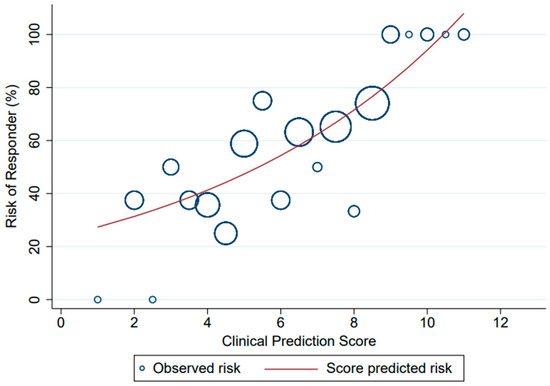Click the small bubble at score 7
The width and height of the screenshot is (550, 386).
(317, 167)
